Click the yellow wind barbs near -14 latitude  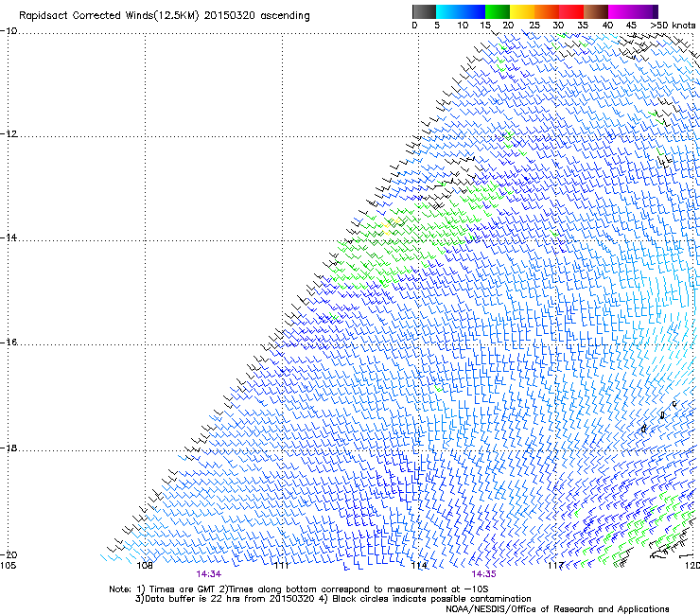[392, 225]
